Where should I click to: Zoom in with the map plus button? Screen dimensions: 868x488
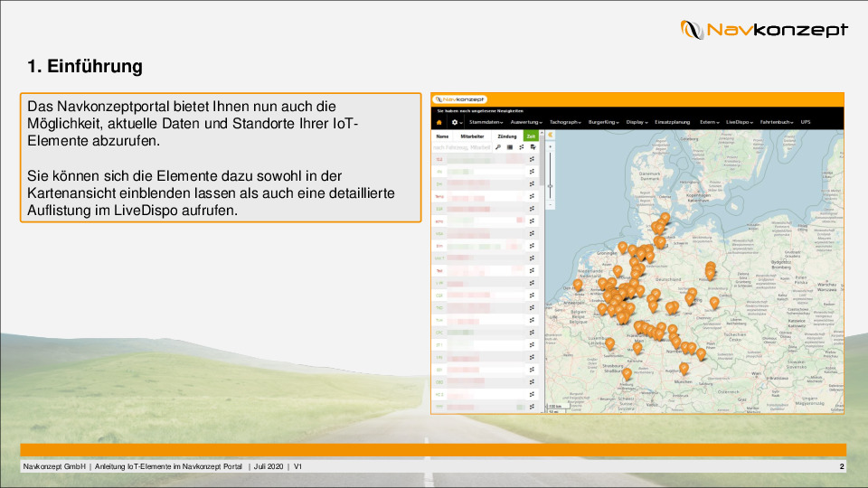[x=551, y=147]
